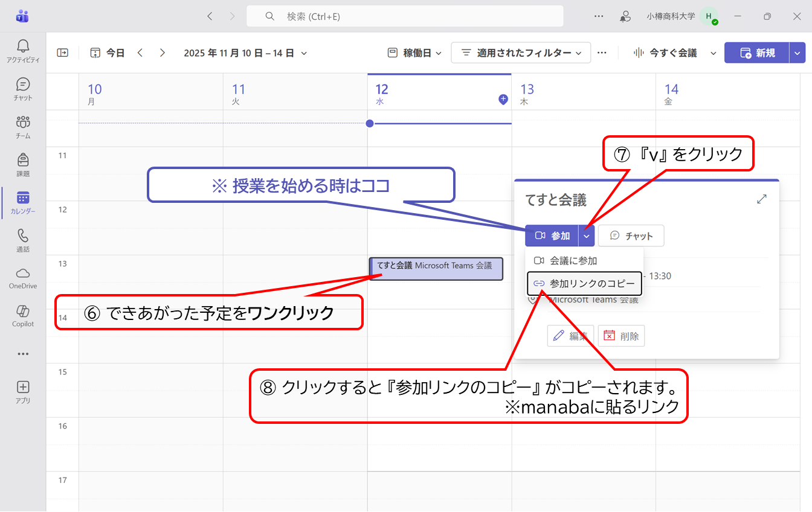This screenshot has height=512, width=812.
Task: Expand the date range 2025年11月10日–14日 picker
Action: click(245, 53)
